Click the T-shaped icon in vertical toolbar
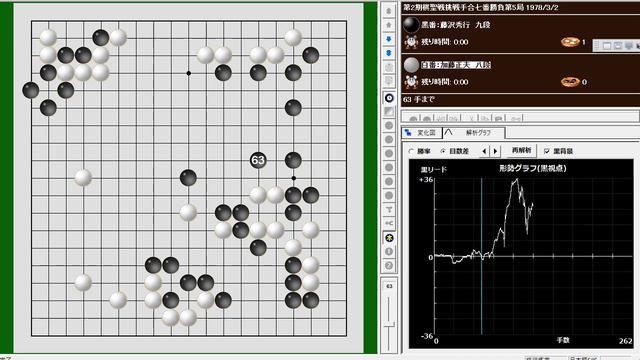 pos(389,209)
